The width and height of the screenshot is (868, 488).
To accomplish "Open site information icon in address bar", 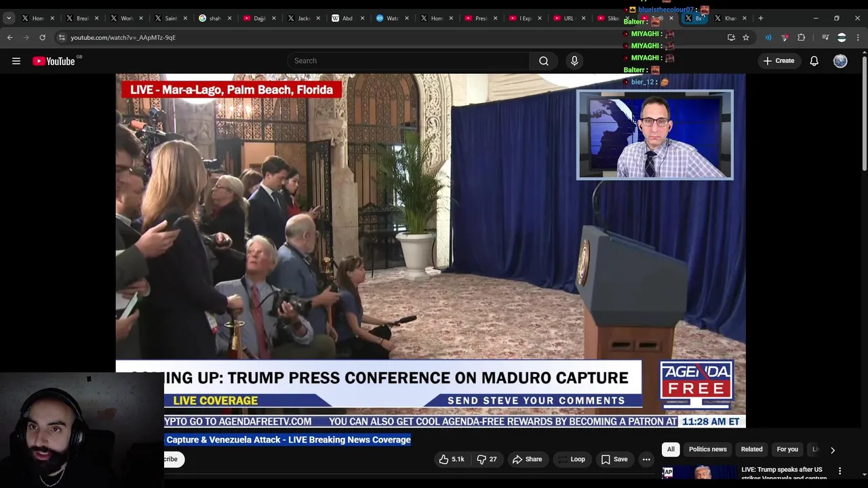I will pos(62,37).
